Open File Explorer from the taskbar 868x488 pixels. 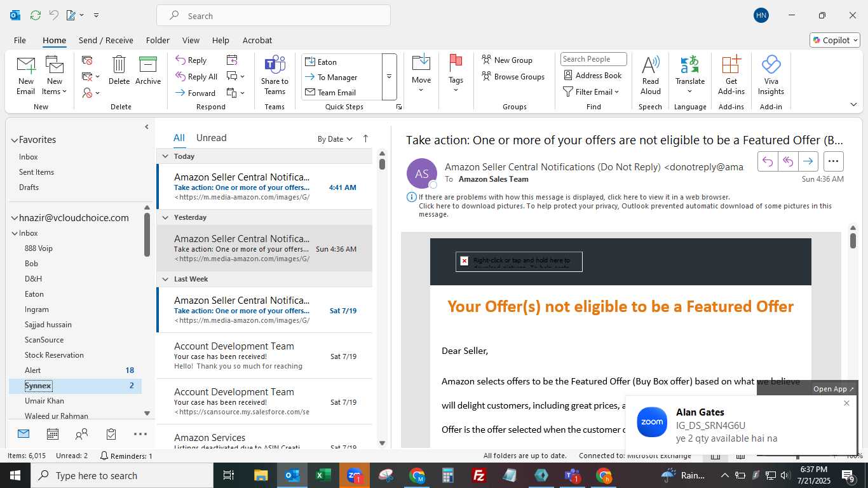(x=261, y=475)
